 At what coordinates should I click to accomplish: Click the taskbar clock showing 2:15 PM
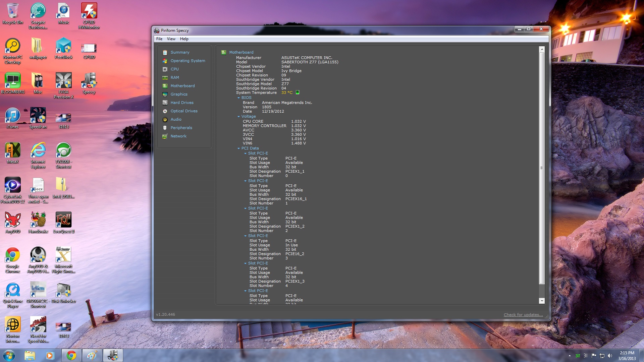click(x=627, y=356)
